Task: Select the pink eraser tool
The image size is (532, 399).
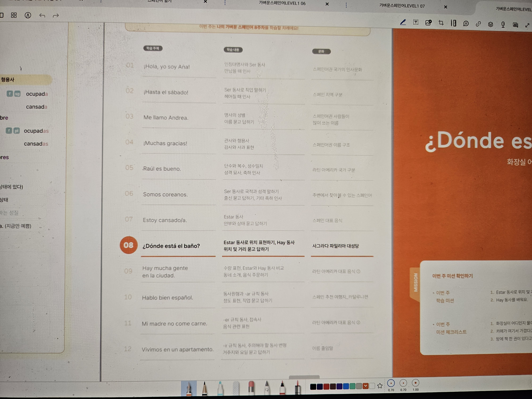Action: click(251, 387)
